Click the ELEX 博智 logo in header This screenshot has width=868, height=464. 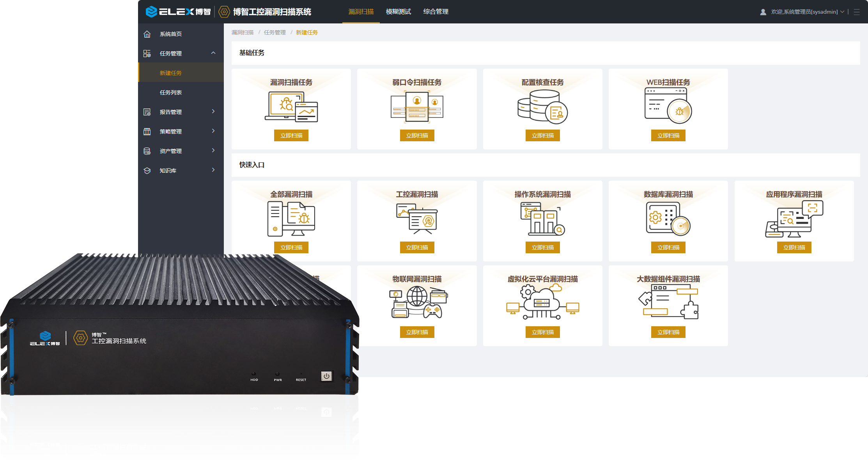point(178,12)
